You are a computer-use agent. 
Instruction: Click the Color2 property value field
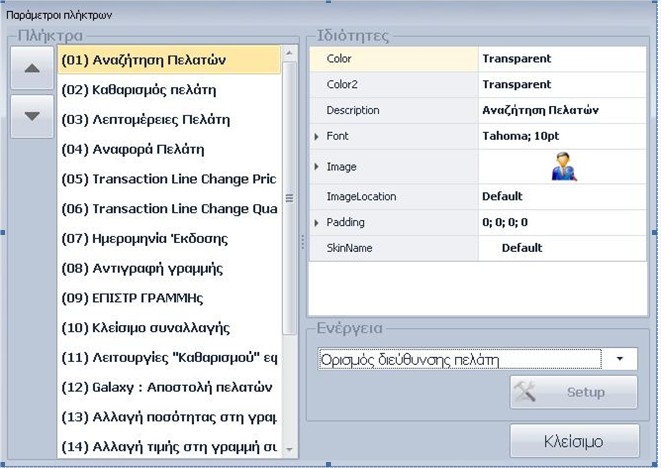(x=560, y=85)
